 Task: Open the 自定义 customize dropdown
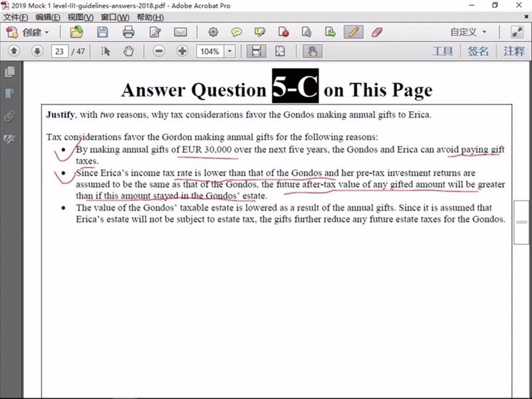pyautogui.click(x=469, y=32)
